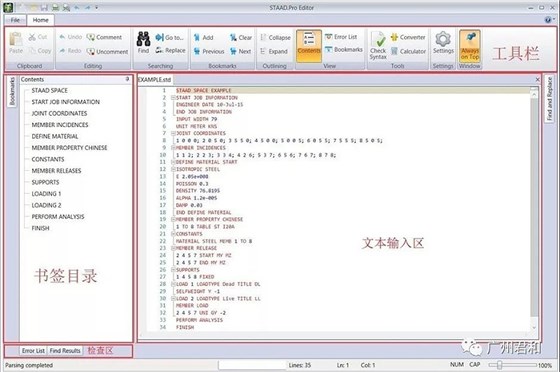Show the Error List view
560x372 pixels.
(x=341, y=37)
